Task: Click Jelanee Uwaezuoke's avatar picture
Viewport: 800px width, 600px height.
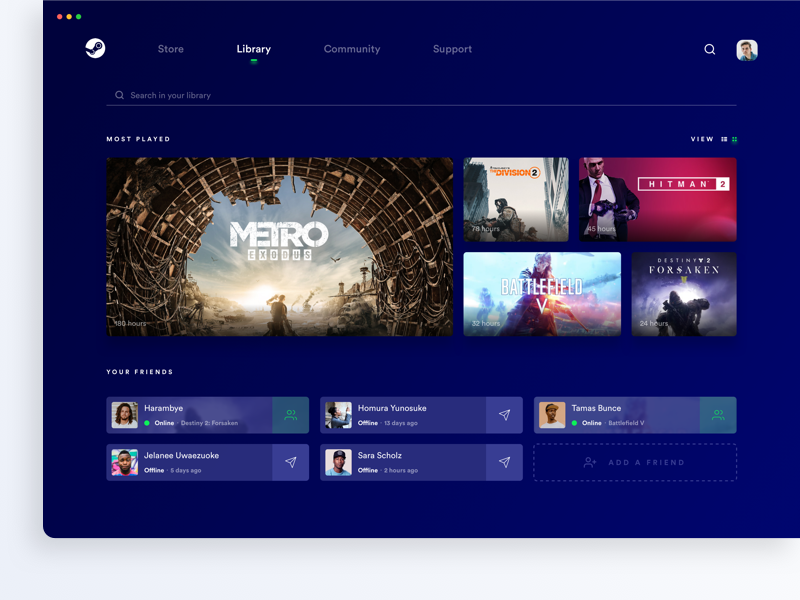Action: tap(125, 462)
